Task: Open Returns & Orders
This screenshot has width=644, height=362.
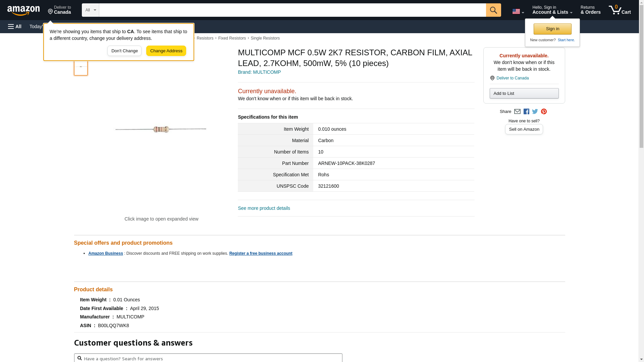Action: click(590, 10)
